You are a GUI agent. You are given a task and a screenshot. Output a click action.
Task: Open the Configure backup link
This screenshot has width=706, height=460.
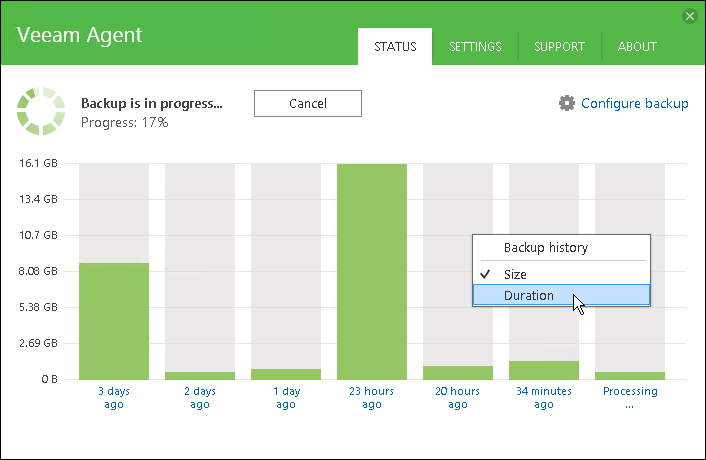[x=634, y=103]
